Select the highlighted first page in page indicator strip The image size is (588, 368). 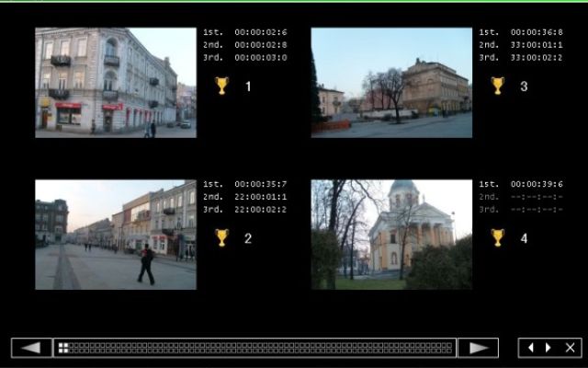click(x=63, y=348)
